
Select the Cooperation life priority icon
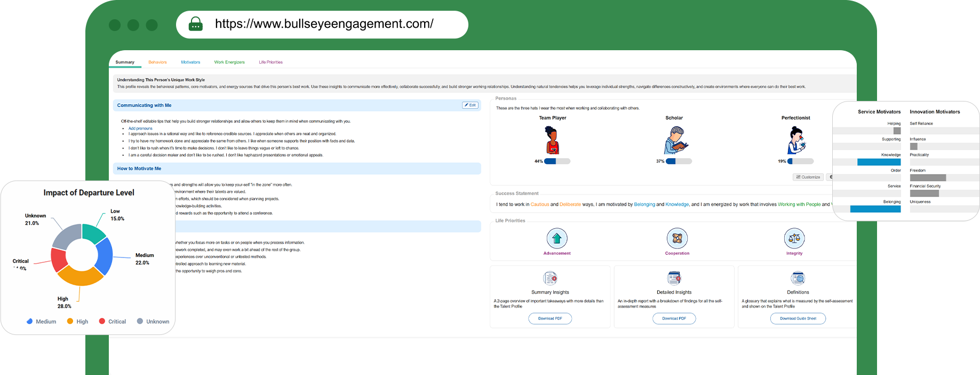click(x=677, y=238)
